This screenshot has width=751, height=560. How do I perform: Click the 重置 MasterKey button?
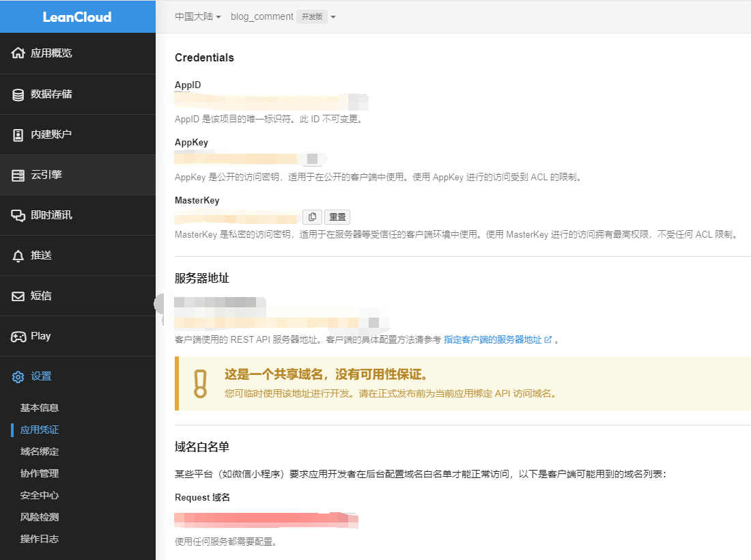337,217
